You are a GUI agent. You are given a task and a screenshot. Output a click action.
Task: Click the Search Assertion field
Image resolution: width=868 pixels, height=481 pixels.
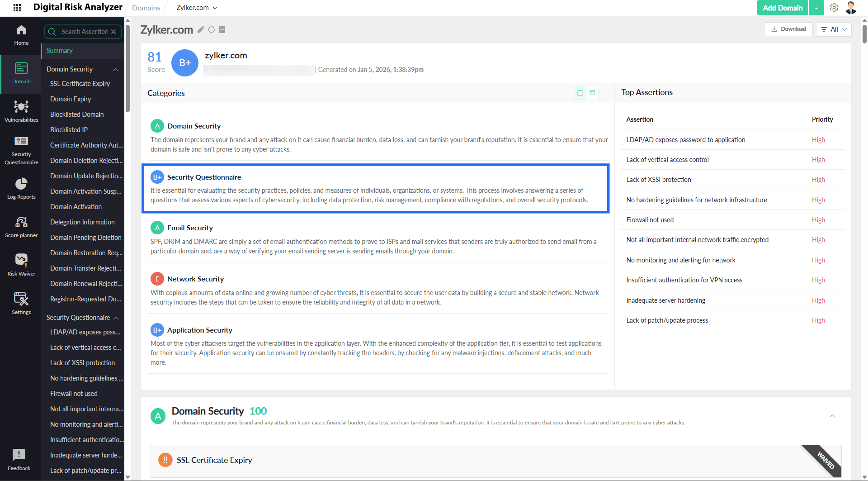point(84,32)
